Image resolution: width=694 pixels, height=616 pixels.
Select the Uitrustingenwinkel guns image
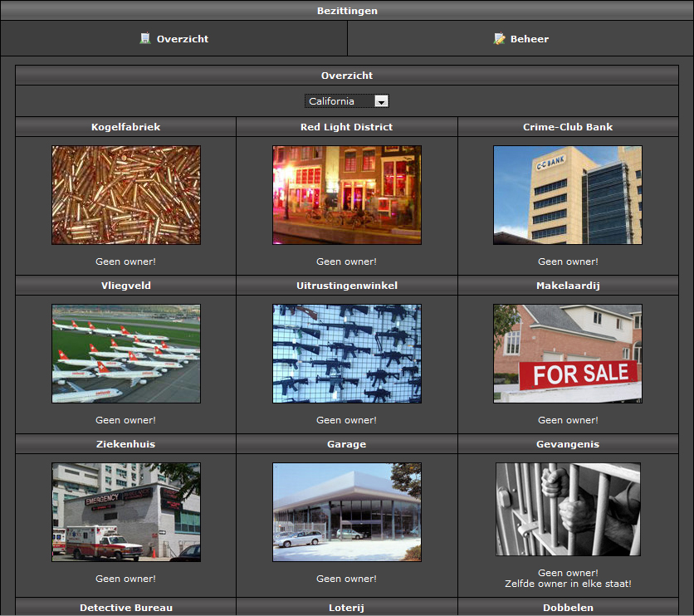point(347,354)
